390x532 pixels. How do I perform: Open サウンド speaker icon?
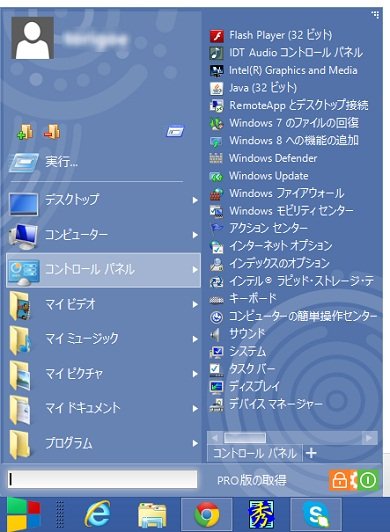[x=215, y=335]
